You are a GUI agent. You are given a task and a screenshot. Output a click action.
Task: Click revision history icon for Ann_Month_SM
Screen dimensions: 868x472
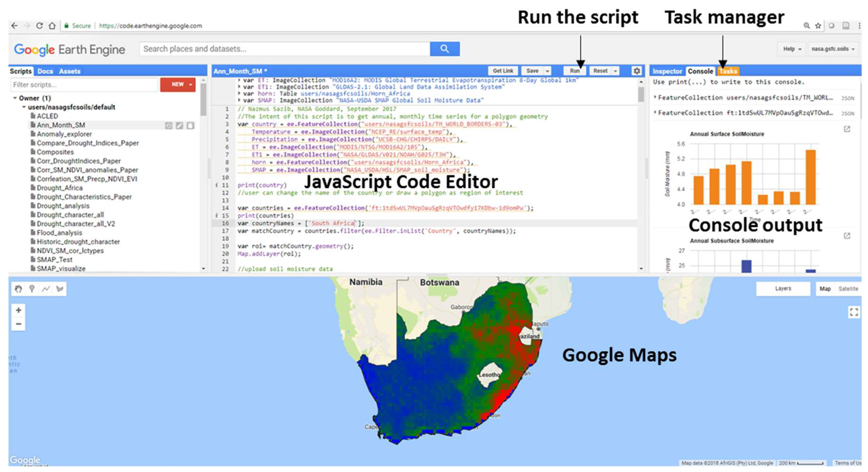coord(168,125)
